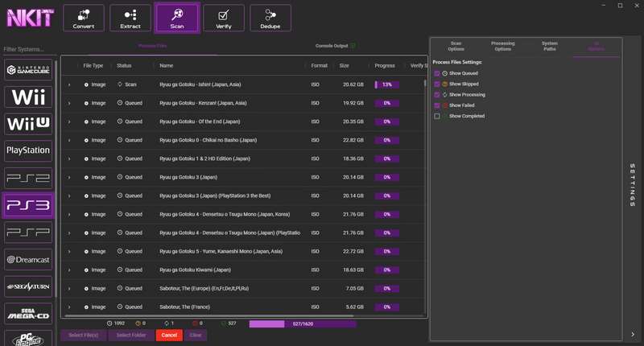This screenshot has width=644, height=346.
Task: Select the Scan mode
Action: pyautogui.click(x=177, y=18)
